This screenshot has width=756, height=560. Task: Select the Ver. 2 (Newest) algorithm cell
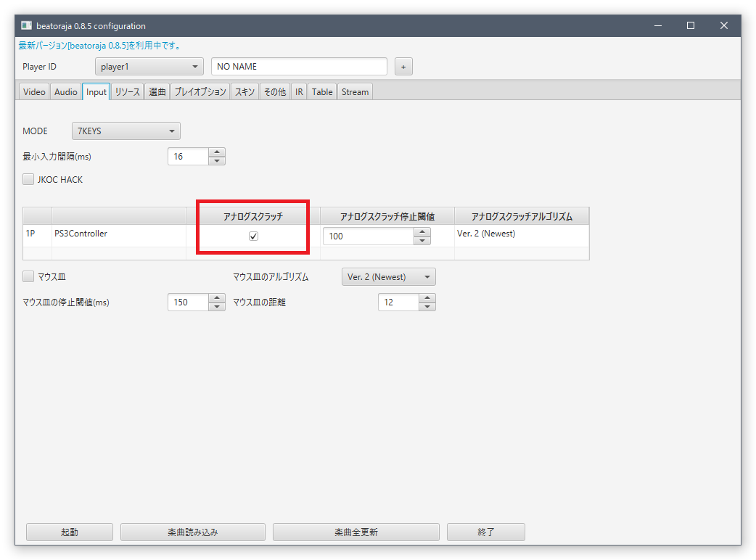pyautogui.click(x=521, y=234)
